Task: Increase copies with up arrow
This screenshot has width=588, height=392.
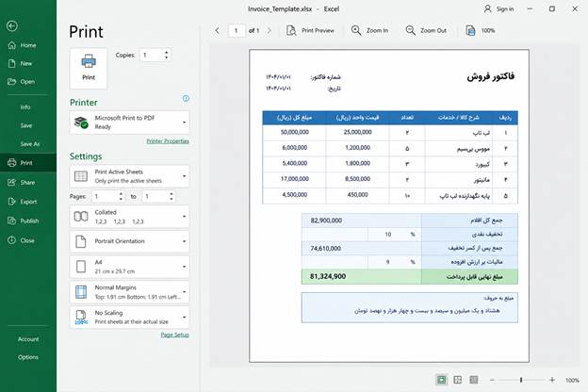Action: pos(167,52)
